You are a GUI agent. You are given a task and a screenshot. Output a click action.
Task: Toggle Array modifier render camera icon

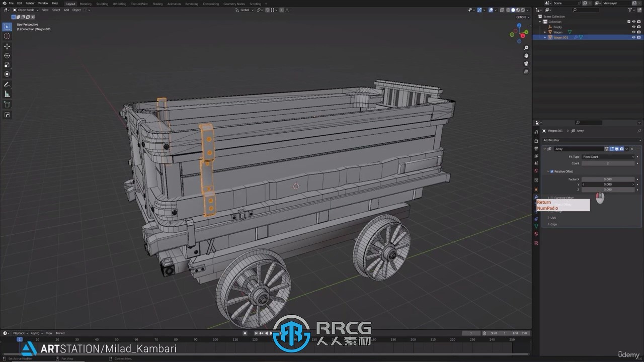point(621,149)
